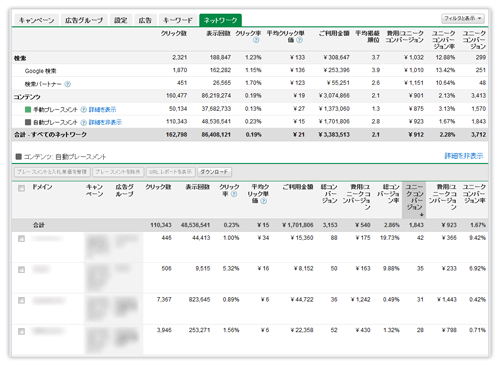Click the ダウンロード button
This screenshot has height=366, width=500.
(214, 172)
